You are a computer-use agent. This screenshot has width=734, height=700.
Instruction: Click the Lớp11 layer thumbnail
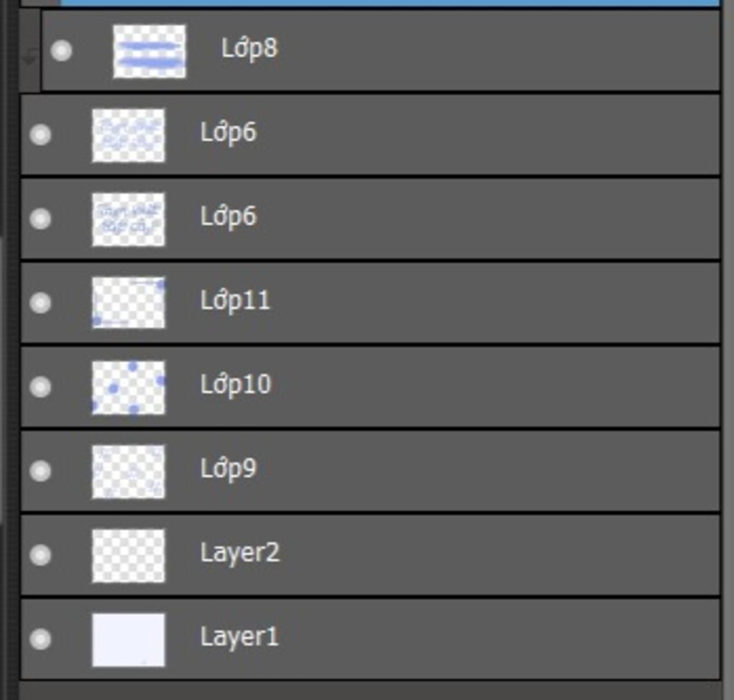(129, 303)
